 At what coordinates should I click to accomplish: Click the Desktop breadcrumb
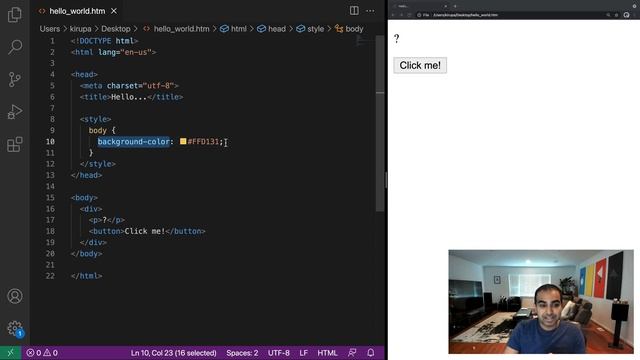pos(116,29)
